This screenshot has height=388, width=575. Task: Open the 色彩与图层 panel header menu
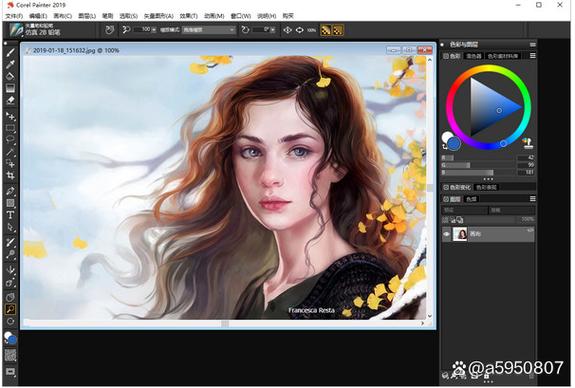point(532,44)
